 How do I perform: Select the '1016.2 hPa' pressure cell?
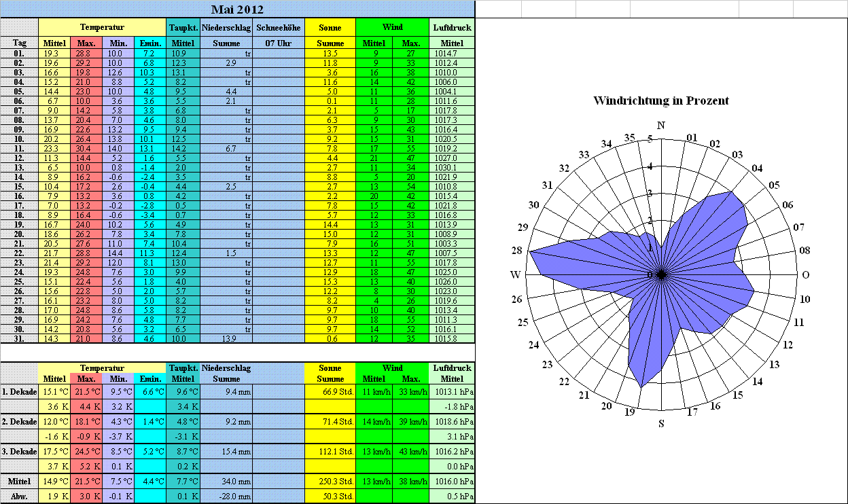452,451
